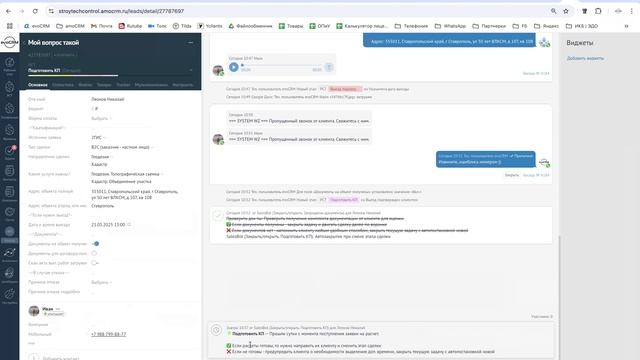Go forward with the browser forward arrow
640x360 pixels.
coord(22,11)
